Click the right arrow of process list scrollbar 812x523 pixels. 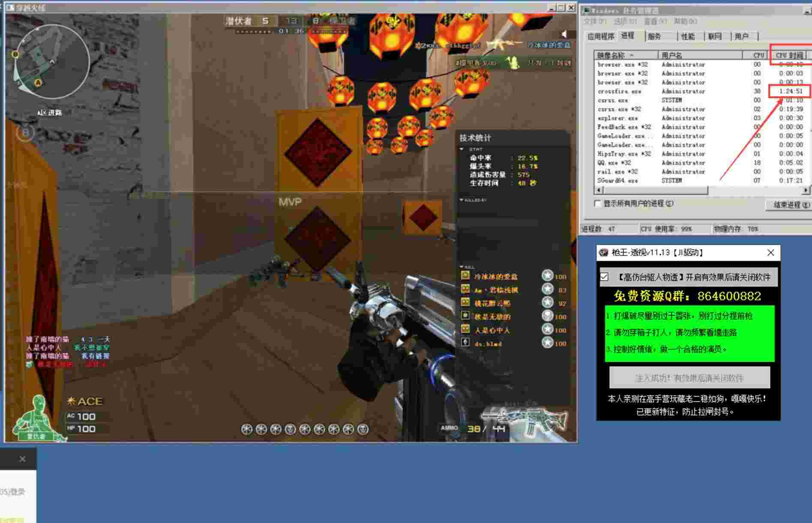pos(806,190)
